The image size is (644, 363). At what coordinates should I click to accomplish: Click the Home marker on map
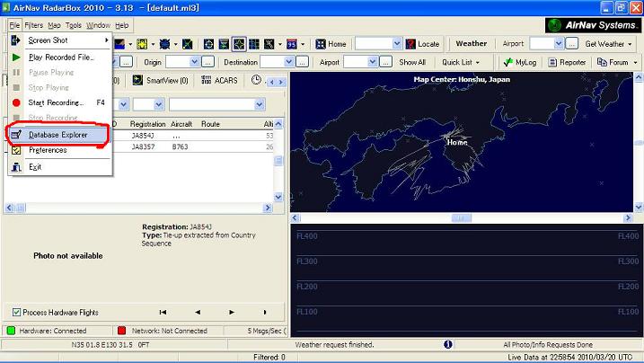point(457,142)
